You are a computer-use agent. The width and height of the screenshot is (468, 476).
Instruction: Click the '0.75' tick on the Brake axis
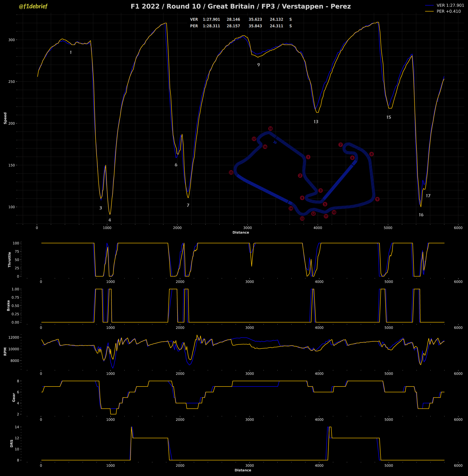coord(15,297)
